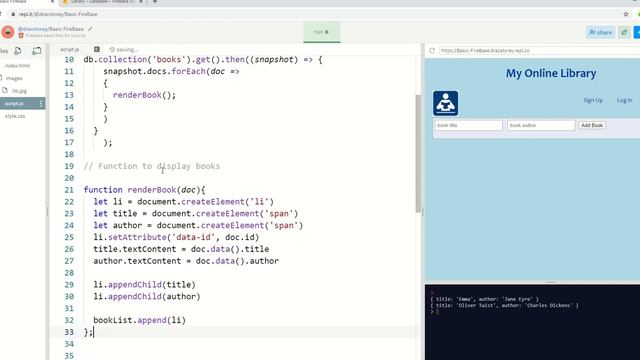Image resolution: width=640 pixels, height=360 pixels.
Task: Click the Sign Up link
Action: pos(593,100)
